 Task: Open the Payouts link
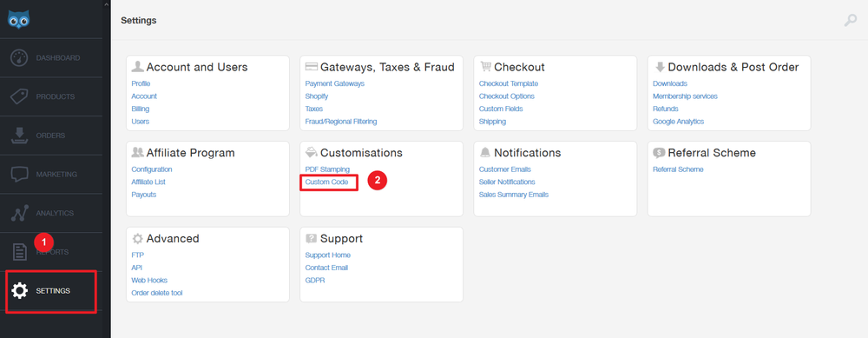click(144, 195)
